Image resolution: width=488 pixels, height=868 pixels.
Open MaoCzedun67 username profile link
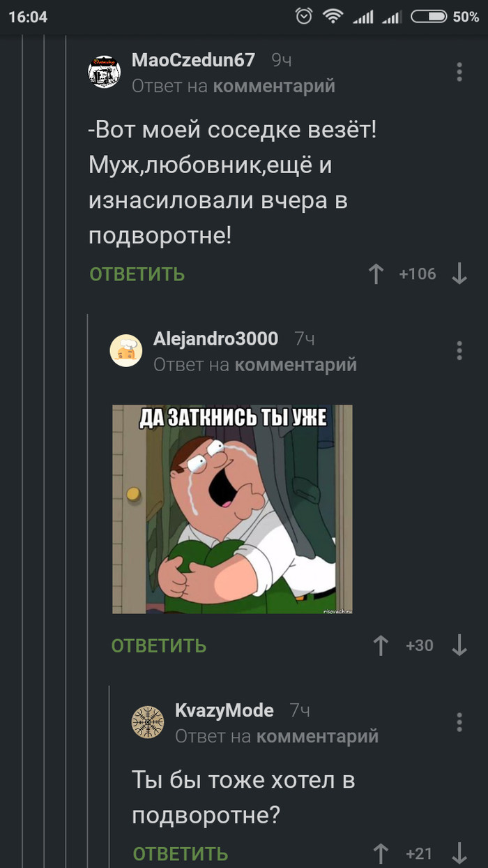coord(193,60)
